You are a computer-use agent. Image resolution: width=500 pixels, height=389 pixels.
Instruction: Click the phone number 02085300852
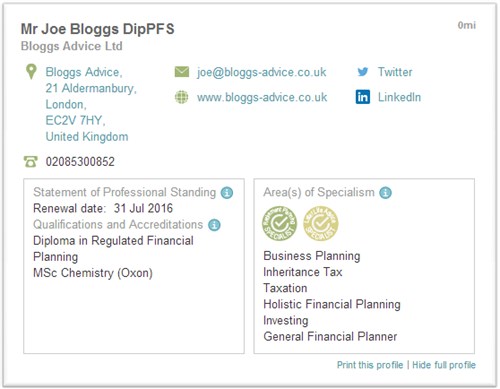[x=80, y=162]
